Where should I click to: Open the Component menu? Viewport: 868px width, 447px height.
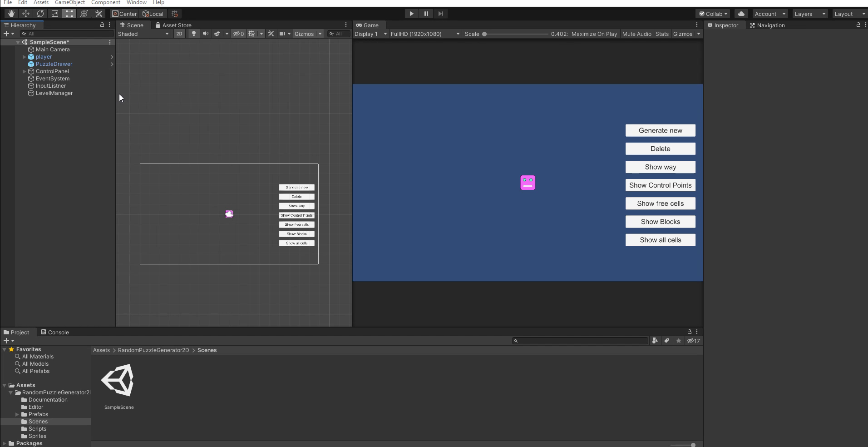click(105, 2)
